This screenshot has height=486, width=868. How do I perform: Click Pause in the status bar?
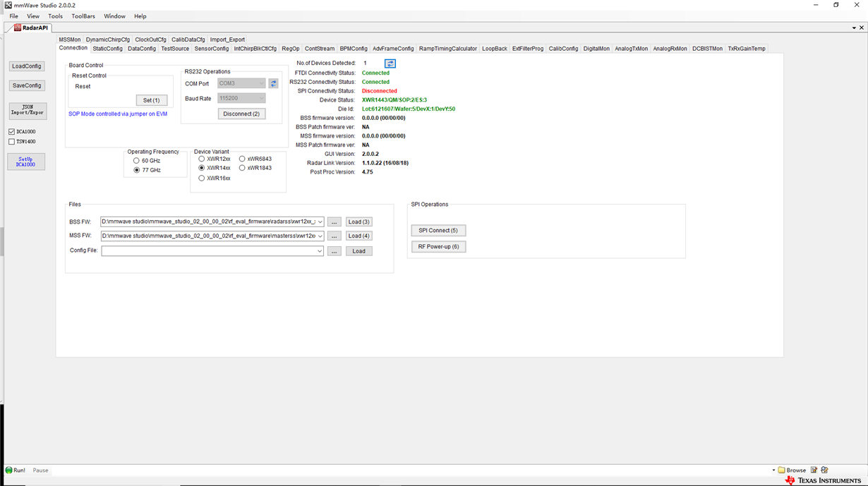(40, 470)
